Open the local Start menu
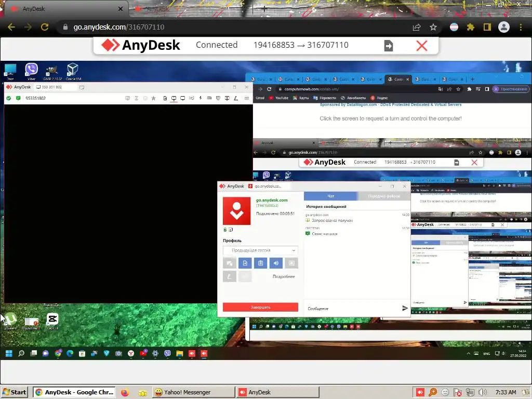This screenshot has height=399, width=532. click(14, 392)
